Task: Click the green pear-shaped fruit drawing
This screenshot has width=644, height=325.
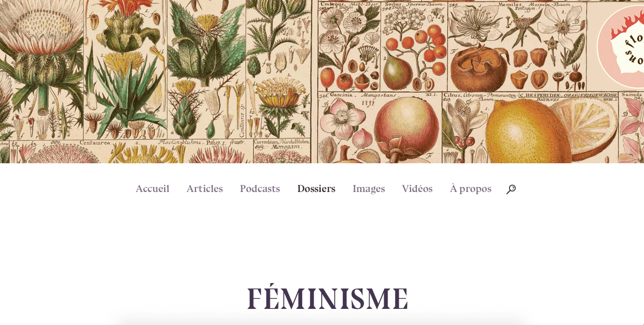Action: click(397, 71)
